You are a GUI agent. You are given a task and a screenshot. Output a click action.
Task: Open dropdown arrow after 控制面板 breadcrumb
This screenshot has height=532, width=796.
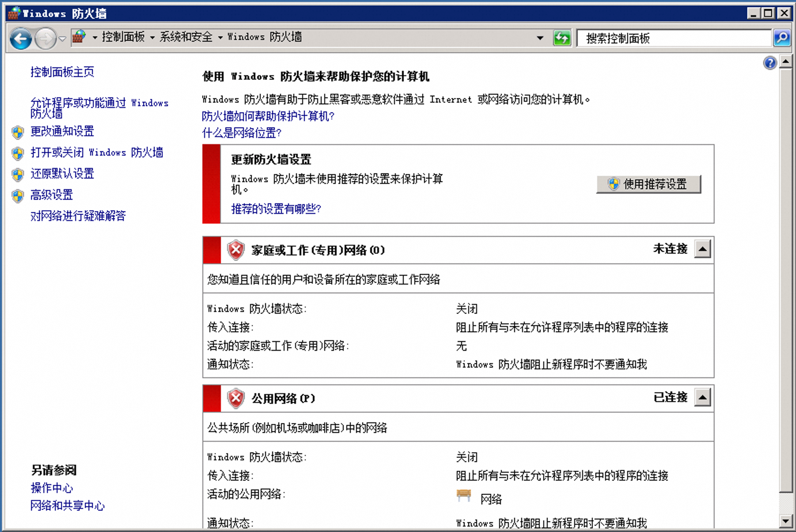coord(152,38)
